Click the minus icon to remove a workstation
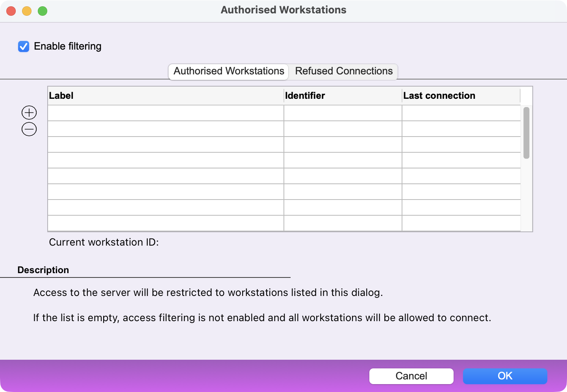567x392 pixels. click(x=29, y=129)
